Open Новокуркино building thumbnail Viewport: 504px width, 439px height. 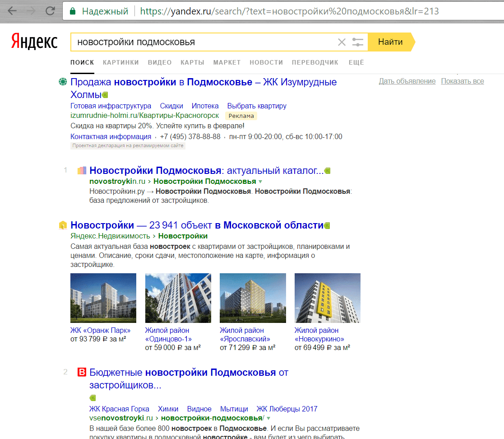327,298
